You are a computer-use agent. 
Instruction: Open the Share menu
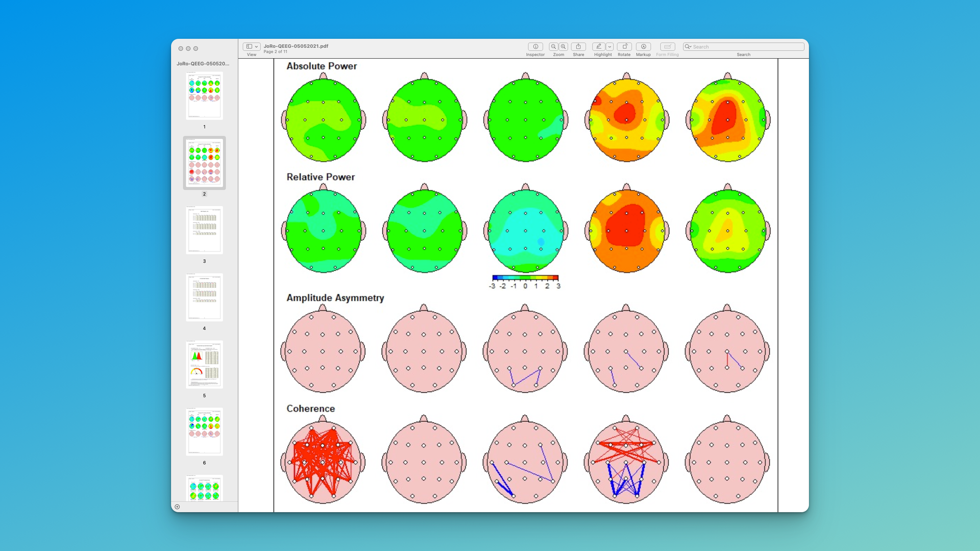coord(578,46)
